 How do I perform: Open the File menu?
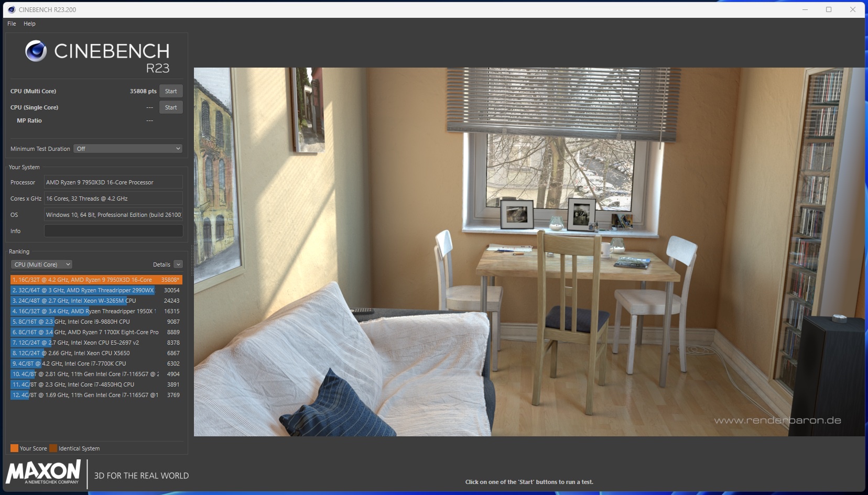pyautogui.click(x=12, y=24)
